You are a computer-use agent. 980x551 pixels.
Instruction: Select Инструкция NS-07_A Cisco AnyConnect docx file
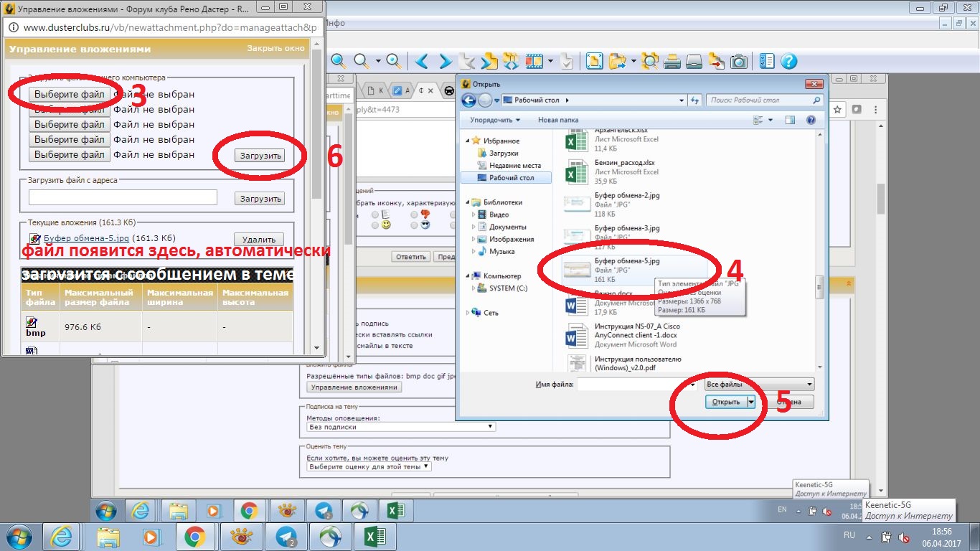(x=623, y=335)
